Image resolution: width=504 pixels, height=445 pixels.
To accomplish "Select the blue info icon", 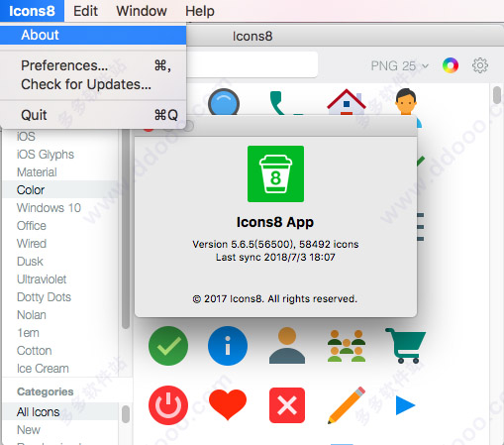I will pyautogui.click(x=228, y=346).
